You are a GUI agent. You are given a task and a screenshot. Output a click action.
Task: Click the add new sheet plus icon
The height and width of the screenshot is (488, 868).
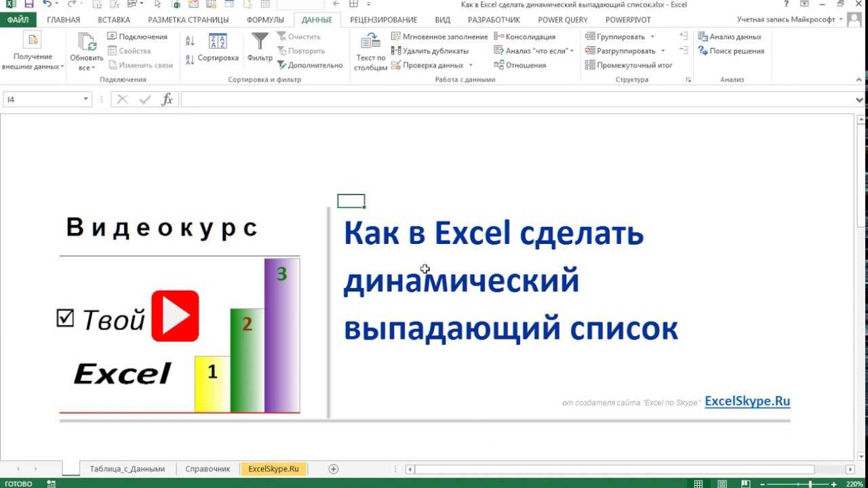(x=333, y=468)
